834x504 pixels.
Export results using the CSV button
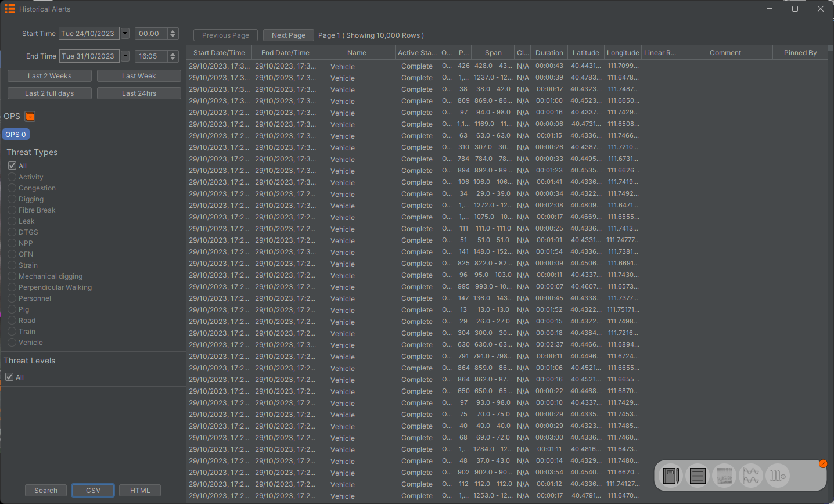93,491
